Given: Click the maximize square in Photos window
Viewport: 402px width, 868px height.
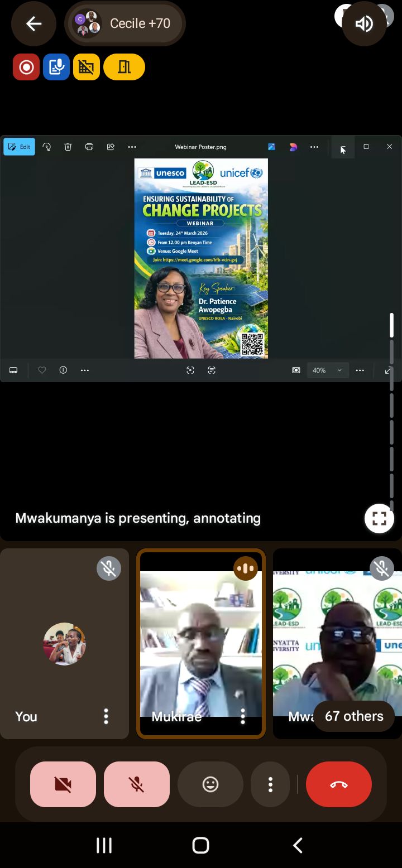Looking at the screenshot, I should point(366,147).
